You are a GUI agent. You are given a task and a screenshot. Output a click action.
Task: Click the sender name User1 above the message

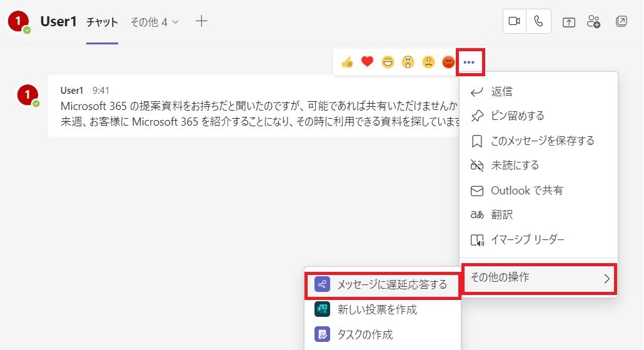(72, 90)
